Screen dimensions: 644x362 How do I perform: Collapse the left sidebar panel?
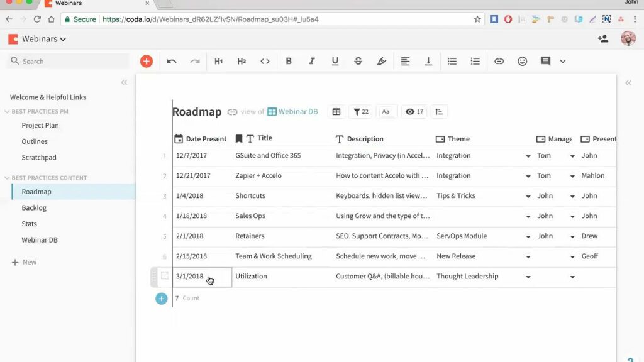pos(124,82)
